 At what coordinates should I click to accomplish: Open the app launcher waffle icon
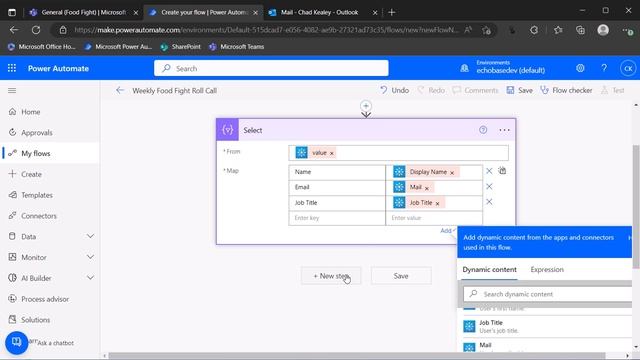point(12,68)
